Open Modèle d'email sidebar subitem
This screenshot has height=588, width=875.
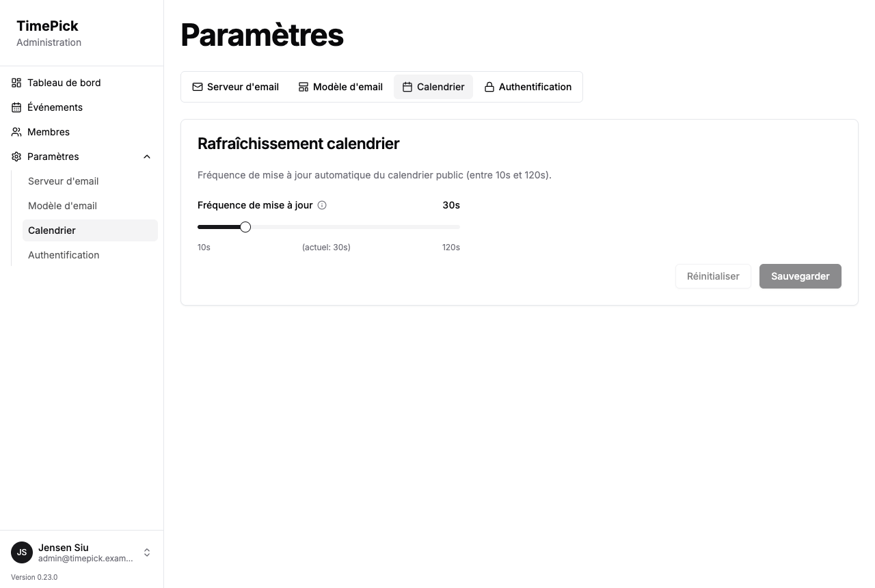tap(90, 206)
